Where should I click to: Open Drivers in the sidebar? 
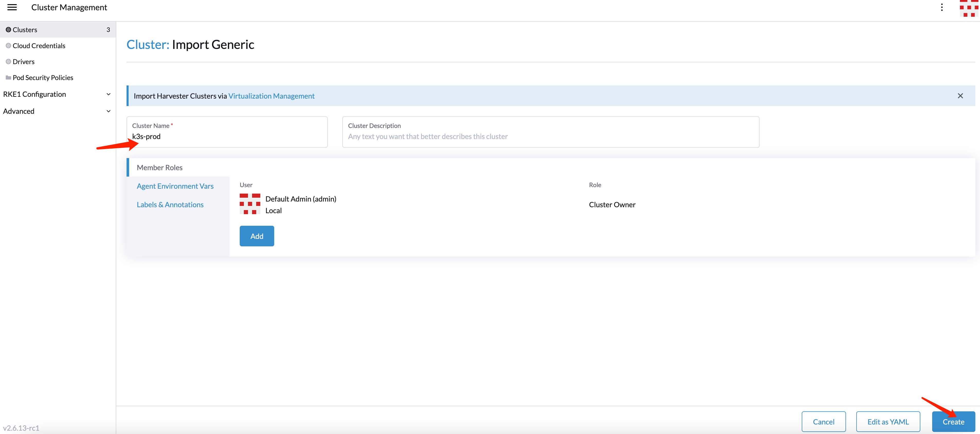(58, 62)
